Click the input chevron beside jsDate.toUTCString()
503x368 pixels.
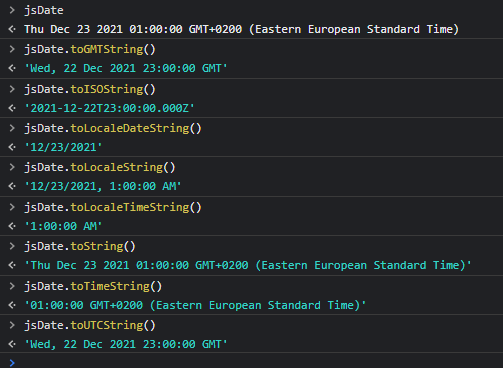(x=12, y=325)
